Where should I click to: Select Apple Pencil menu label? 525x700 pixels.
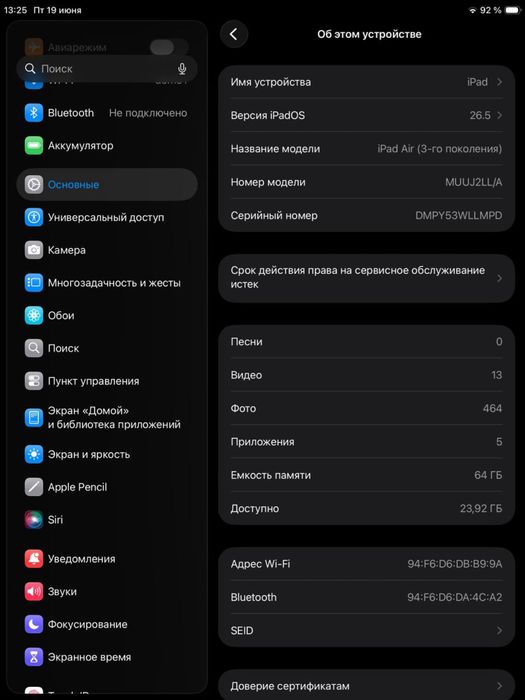tap(78, 487)
